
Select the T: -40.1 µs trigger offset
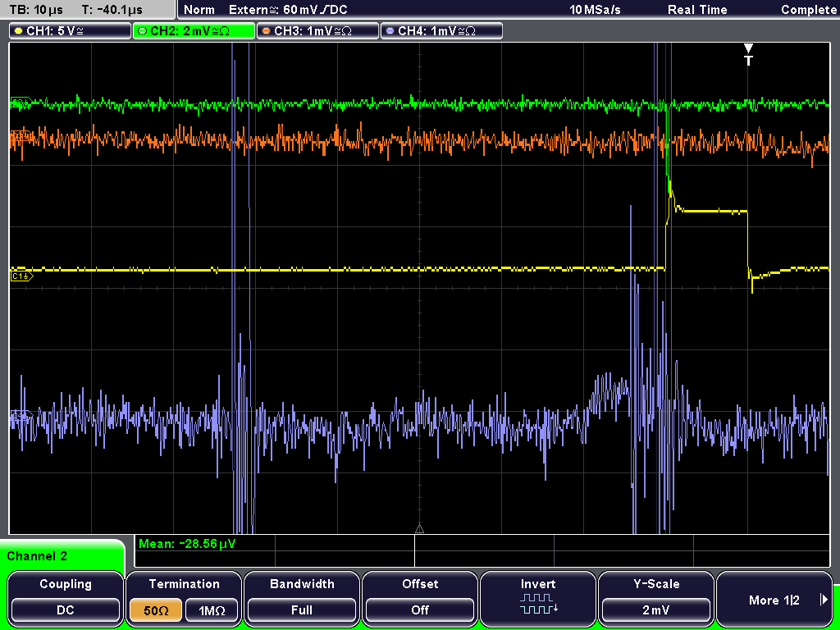pyautogui.click(x=112, y=10)
